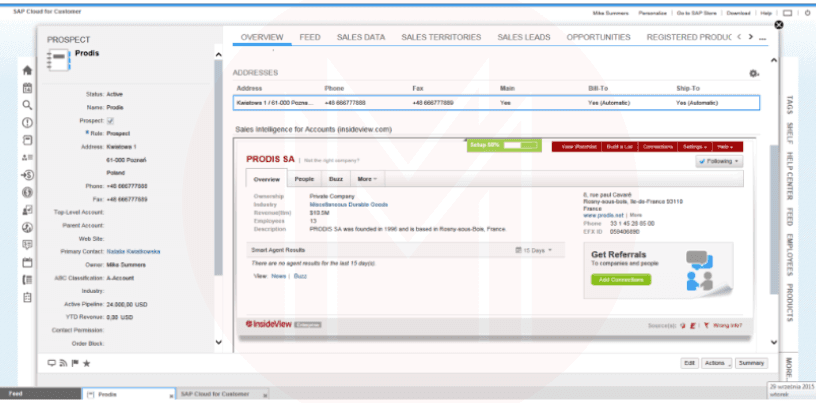Click the power log off icon
This screenshot has width=821, height=403.
807,14
